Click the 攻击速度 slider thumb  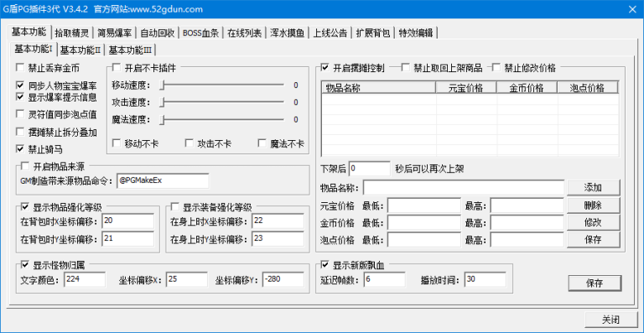click(163, 101)
